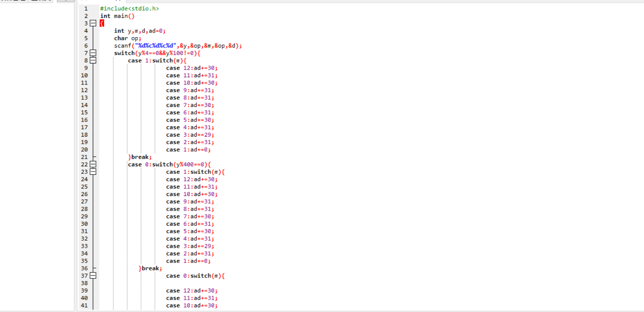Click 'case 9:ad+=31;' on line 27
Viewport: 644px width, 312px height.
click(x=190, y=202)
